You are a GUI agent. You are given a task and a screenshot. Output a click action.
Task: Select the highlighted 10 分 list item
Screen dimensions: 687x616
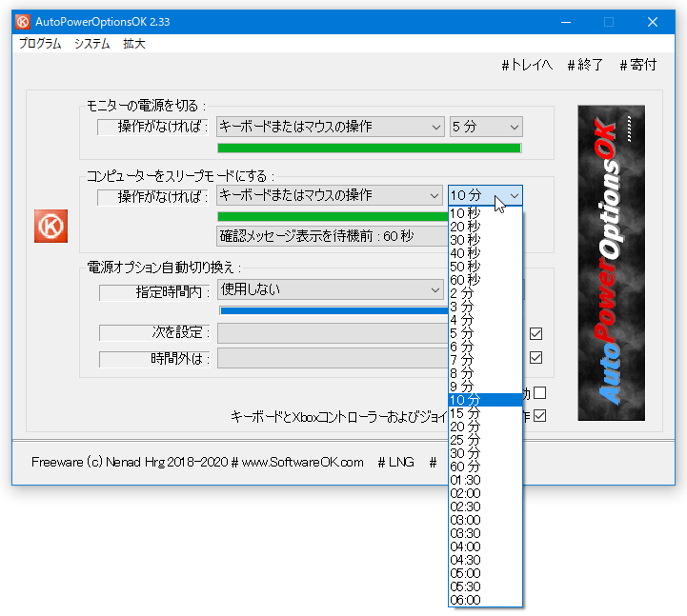pyautogui.click(x=485, y=400)
